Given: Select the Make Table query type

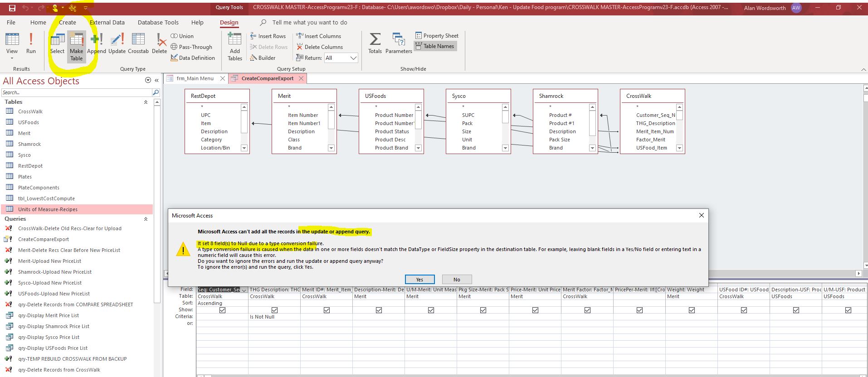Looking at the screenshot, I should click(x=76, y=46).
